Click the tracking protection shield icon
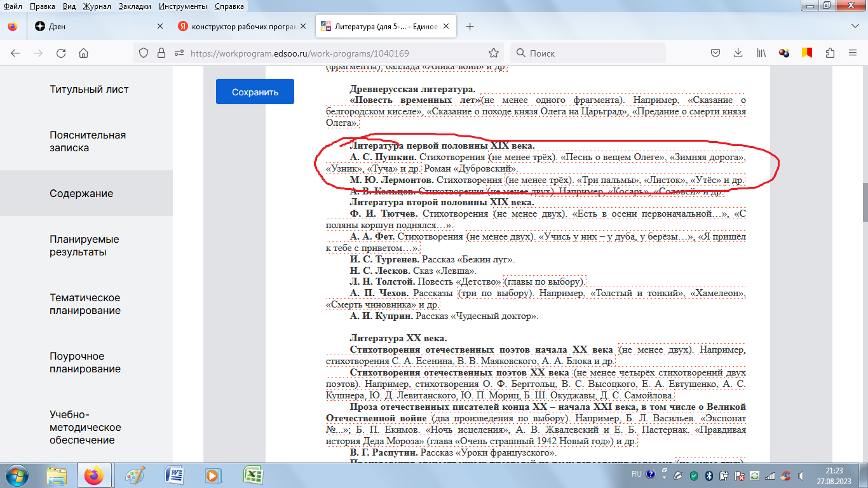868x488 pixels. 144,53
